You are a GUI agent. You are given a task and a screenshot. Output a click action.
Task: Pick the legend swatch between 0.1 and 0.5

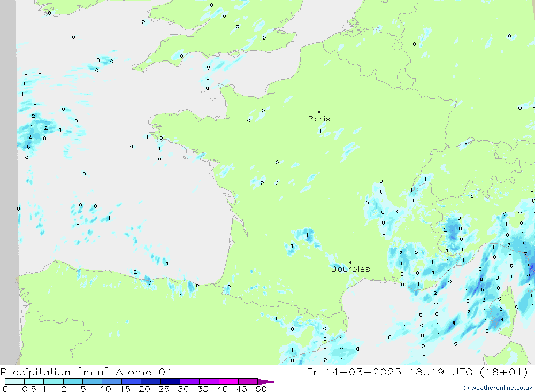click(14, 381)
